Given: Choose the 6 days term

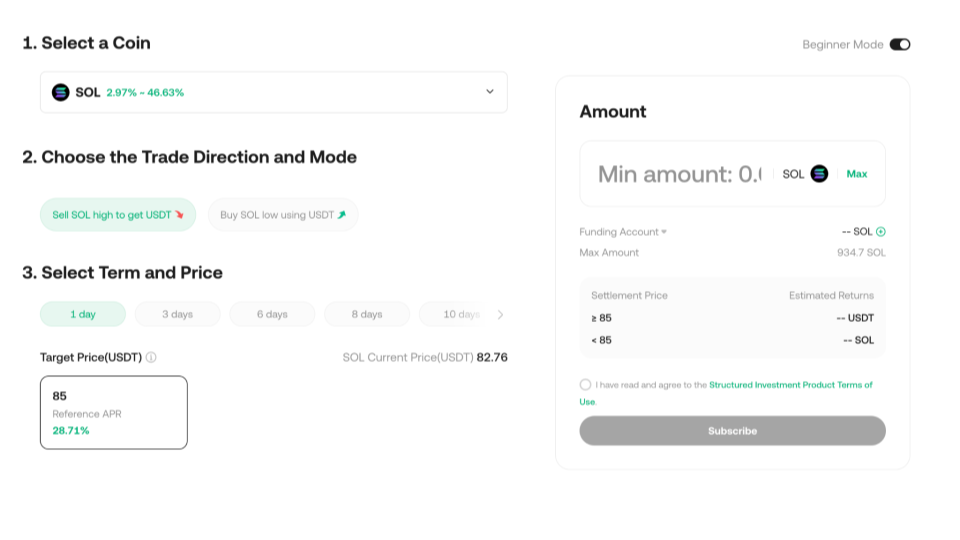Looking at the screenshot, I should coord(272,314).
